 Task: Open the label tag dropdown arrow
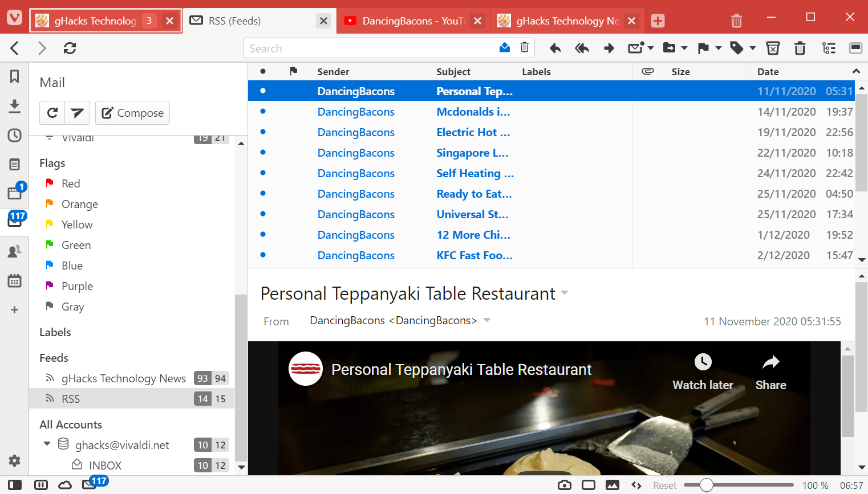pos(753,48)
